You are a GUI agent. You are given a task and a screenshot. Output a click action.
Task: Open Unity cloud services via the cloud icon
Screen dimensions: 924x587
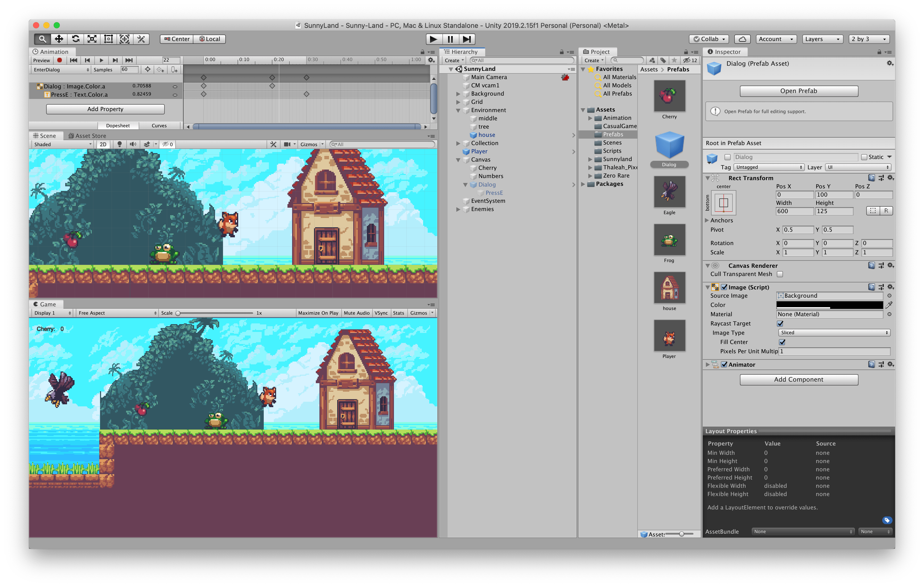pyautogui.click(x=742, y=39)
